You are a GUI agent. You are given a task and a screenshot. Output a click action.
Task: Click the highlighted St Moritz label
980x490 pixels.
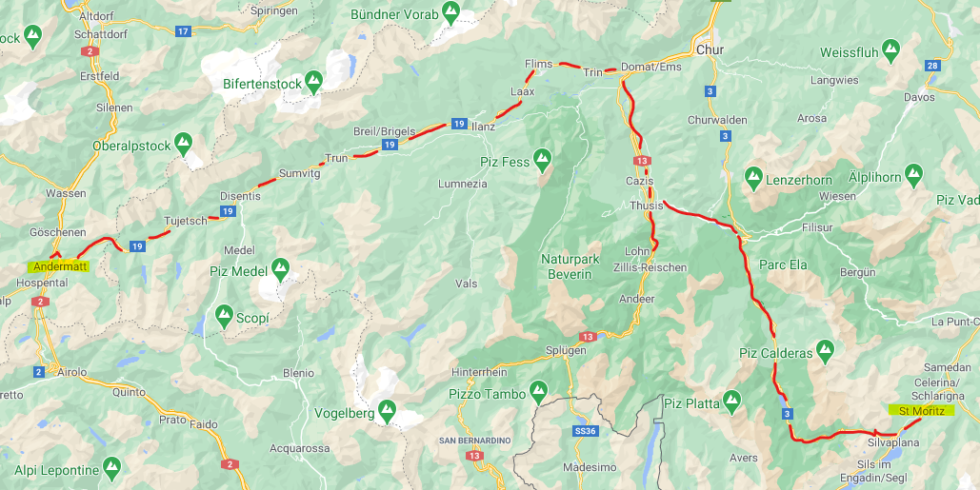921,410
